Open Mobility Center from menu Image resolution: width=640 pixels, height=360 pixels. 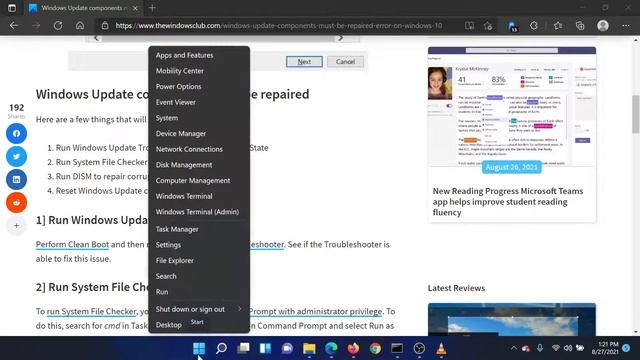(199, 71)
